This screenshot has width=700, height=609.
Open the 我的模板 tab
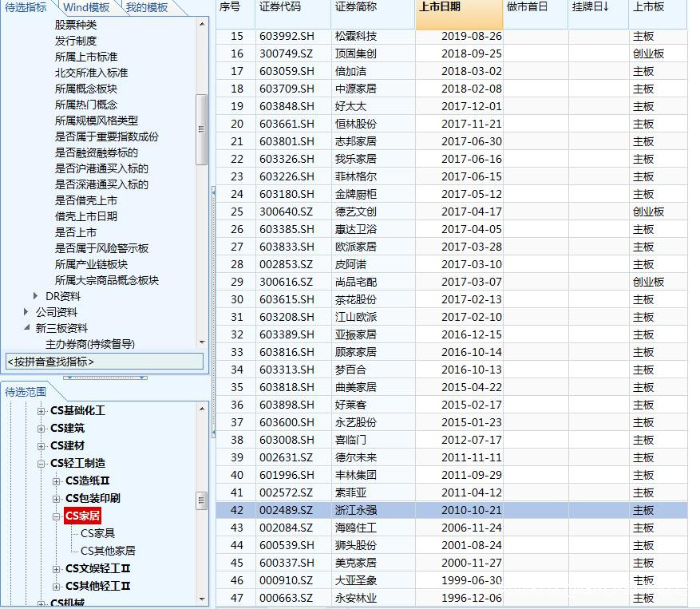click(146, 8)
